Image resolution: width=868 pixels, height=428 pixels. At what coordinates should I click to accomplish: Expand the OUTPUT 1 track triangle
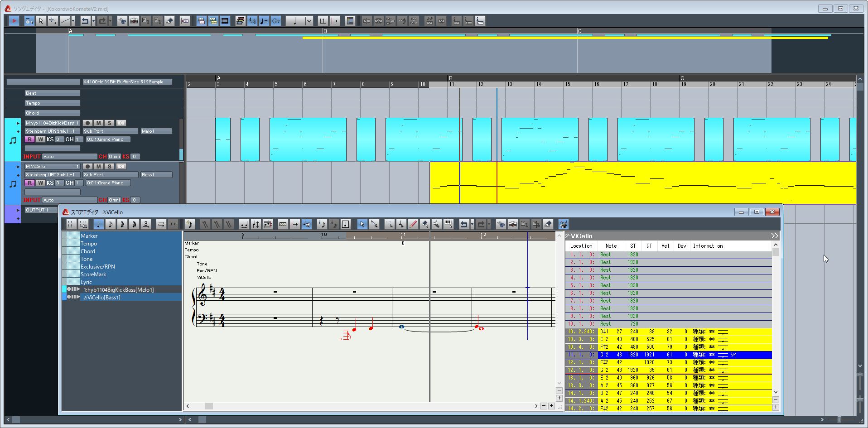18,210
